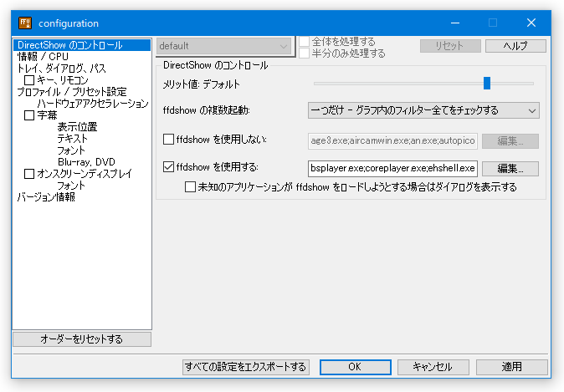Open the 表示位置 subtitle page

click(x=77, y=127)
